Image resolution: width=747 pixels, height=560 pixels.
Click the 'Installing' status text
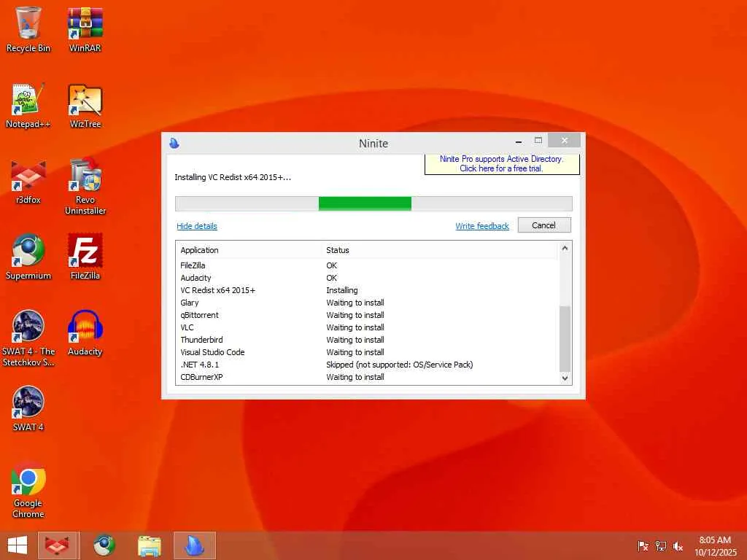tap(341, 290)
